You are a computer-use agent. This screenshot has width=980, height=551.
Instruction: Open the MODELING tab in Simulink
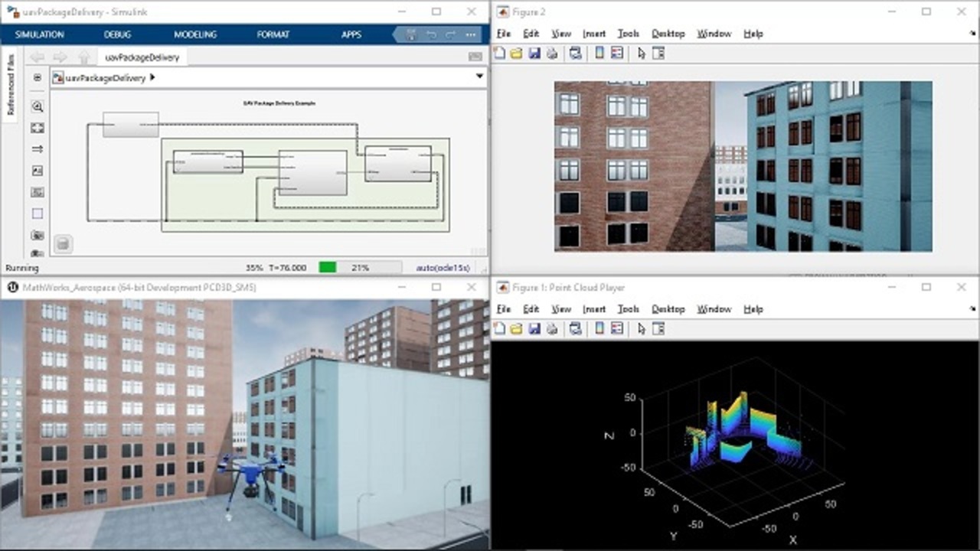(x=195, y=34)
